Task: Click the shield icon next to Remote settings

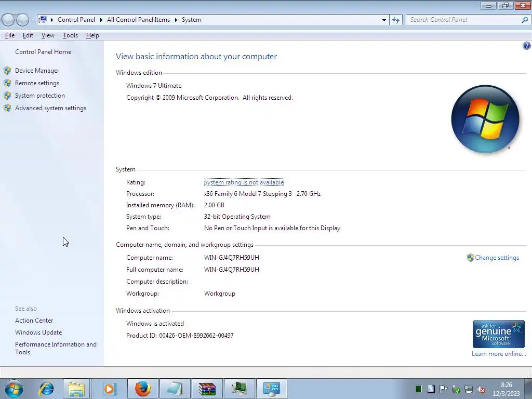Action: tap(7, 83)
